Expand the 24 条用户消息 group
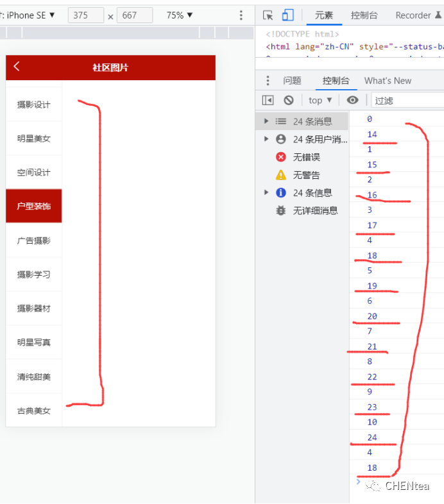 click(266, 139)
